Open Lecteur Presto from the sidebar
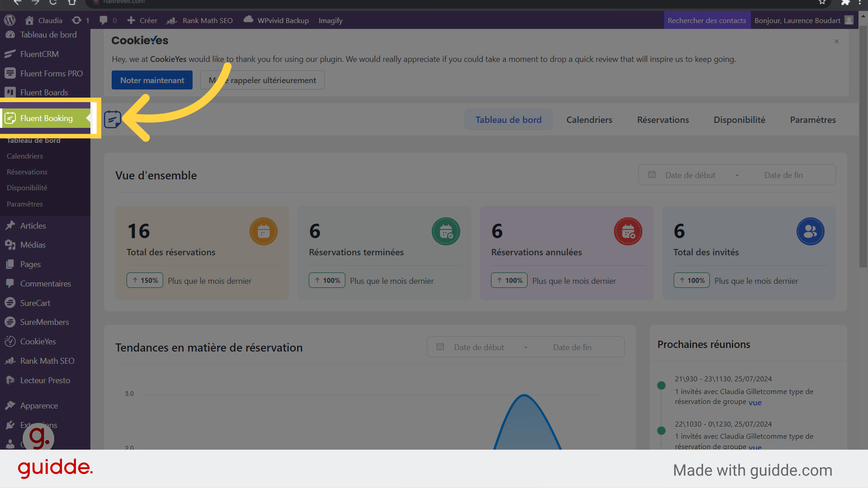The image size is (868, 488). point(45,380)
